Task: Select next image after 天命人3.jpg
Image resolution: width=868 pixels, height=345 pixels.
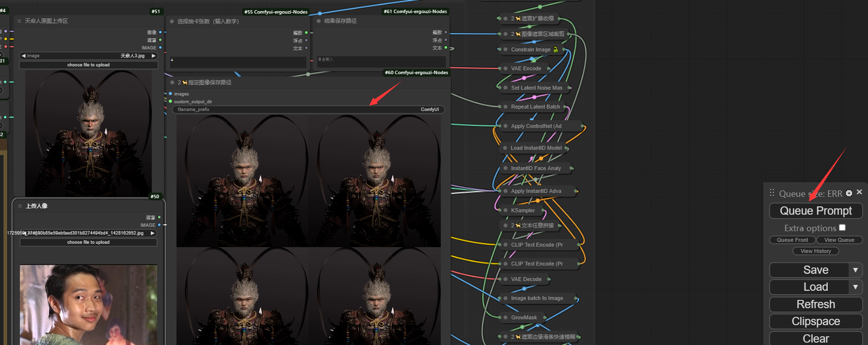Action: click(154, 56)
